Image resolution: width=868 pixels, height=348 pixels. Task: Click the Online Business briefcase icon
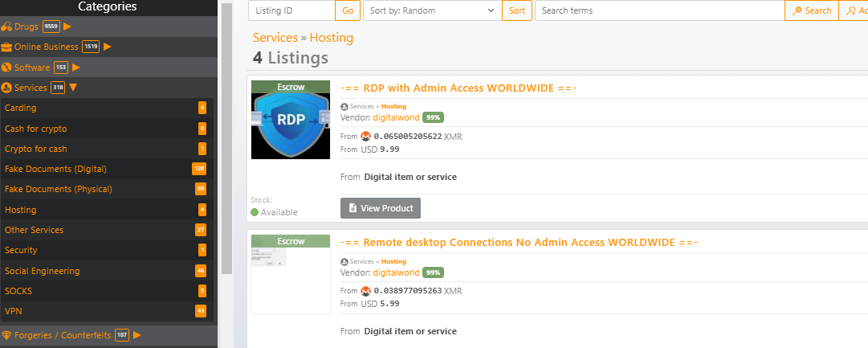(x=6, y=47)
